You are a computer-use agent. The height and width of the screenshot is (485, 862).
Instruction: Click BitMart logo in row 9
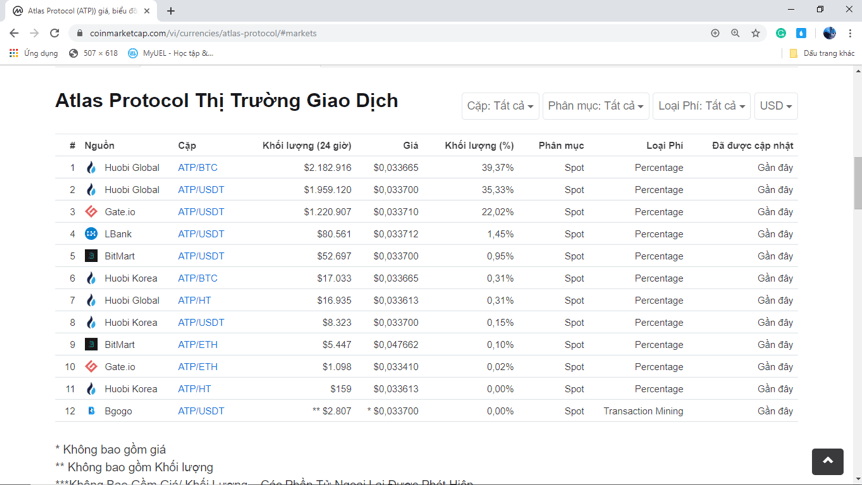[x=91, y=344]
